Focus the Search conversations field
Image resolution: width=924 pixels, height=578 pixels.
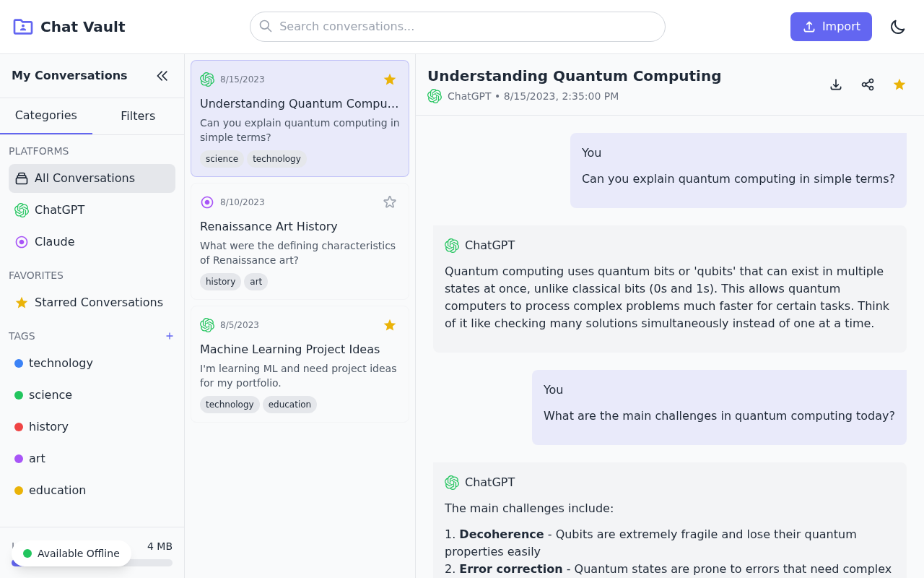pos(458,27)
